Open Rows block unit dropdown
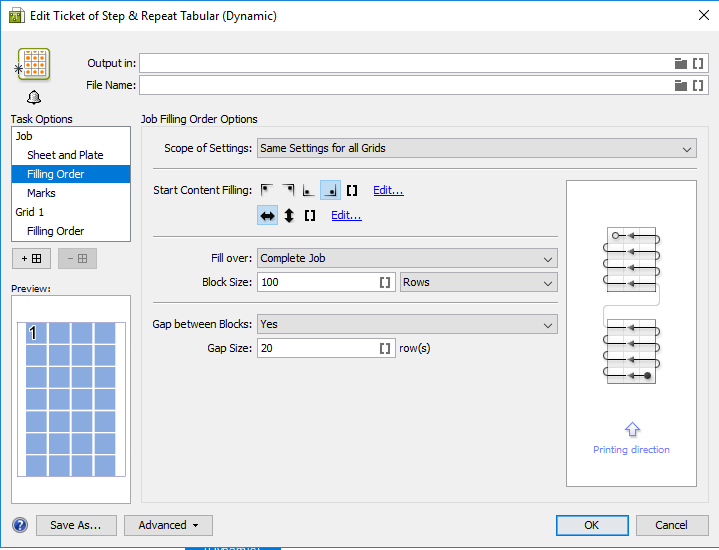Screen dimensions: 719x550 (478, 282)
